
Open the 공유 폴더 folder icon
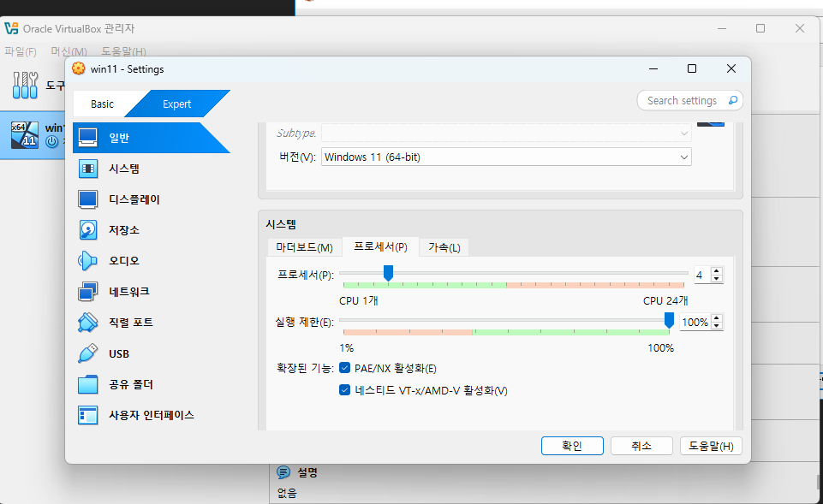(x=87, y=384)
